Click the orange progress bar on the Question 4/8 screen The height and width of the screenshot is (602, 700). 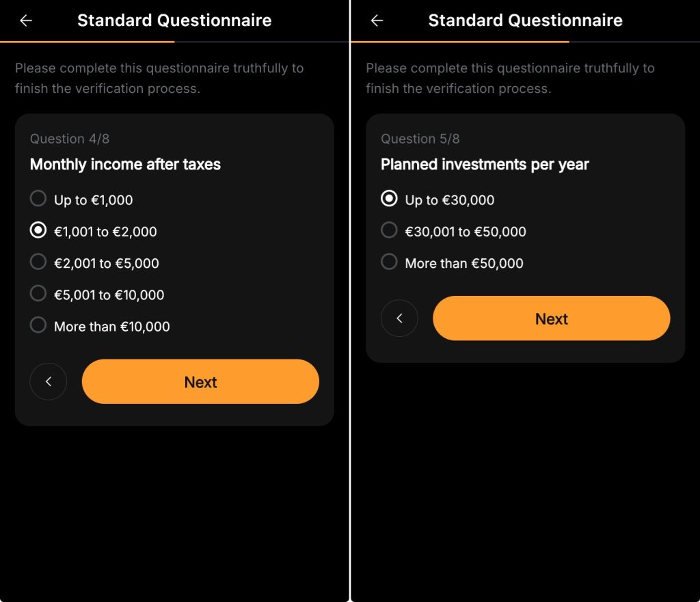(87, 42)
